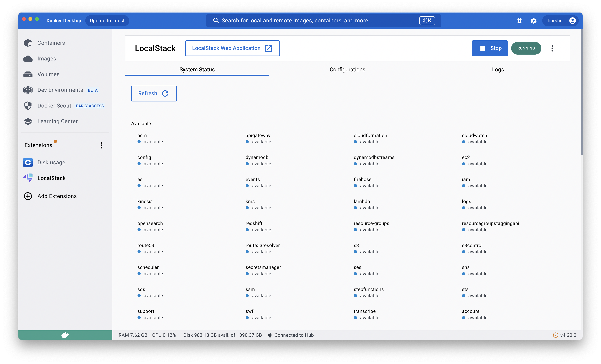Open the Images section

click(x=47, y=58)
